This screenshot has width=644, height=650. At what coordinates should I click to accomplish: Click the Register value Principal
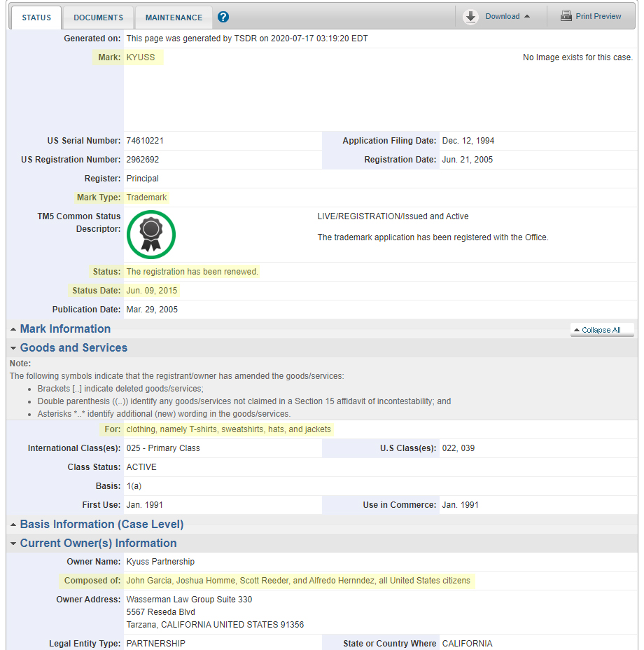click(x=142, y=178)
